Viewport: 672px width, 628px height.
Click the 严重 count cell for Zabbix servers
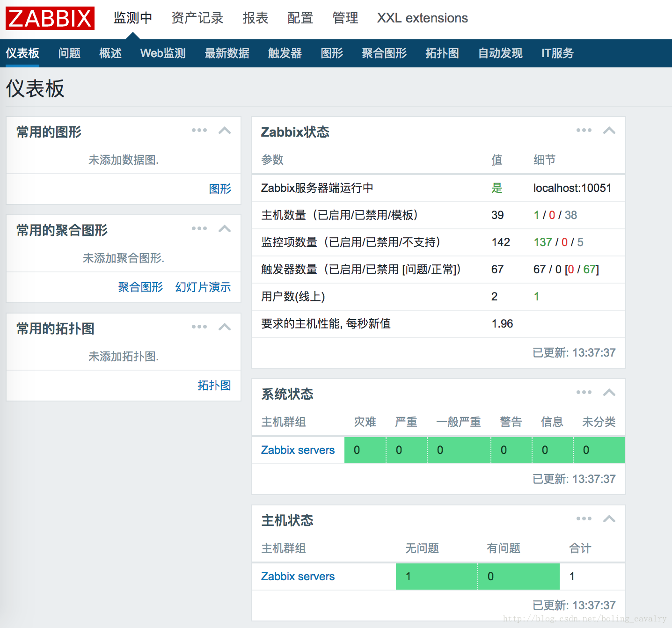[406, 450]
